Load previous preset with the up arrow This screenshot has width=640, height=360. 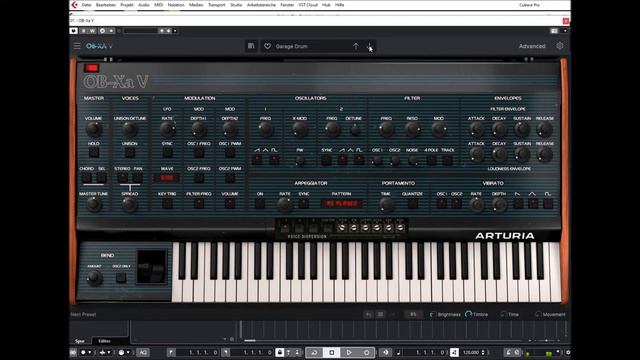(x=356, y=47)
